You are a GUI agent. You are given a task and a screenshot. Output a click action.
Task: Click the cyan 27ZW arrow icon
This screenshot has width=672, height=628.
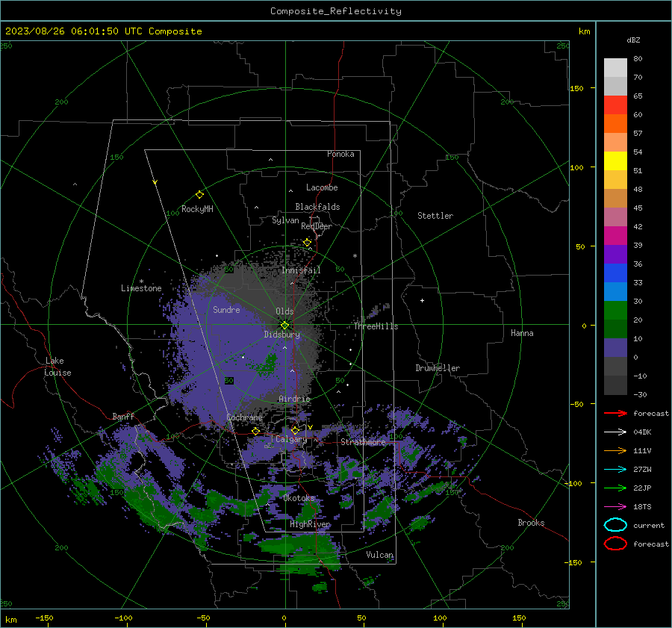click(x=615, y=470)
